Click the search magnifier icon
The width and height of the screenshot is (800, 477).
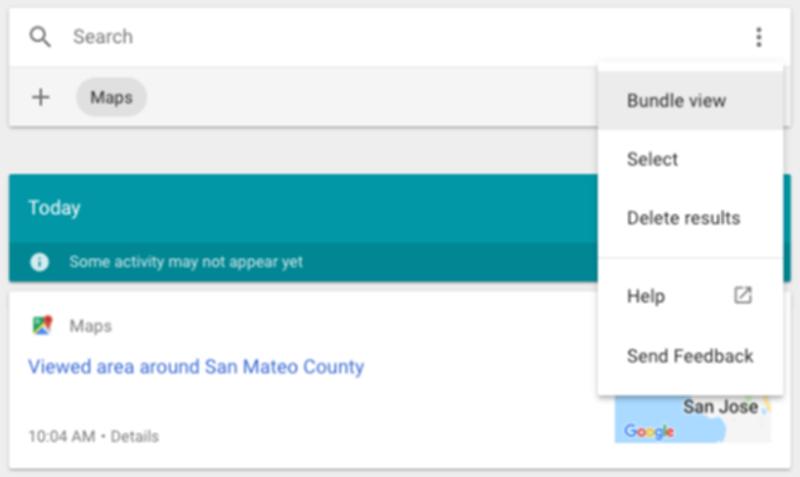click(x=40, y=37)
